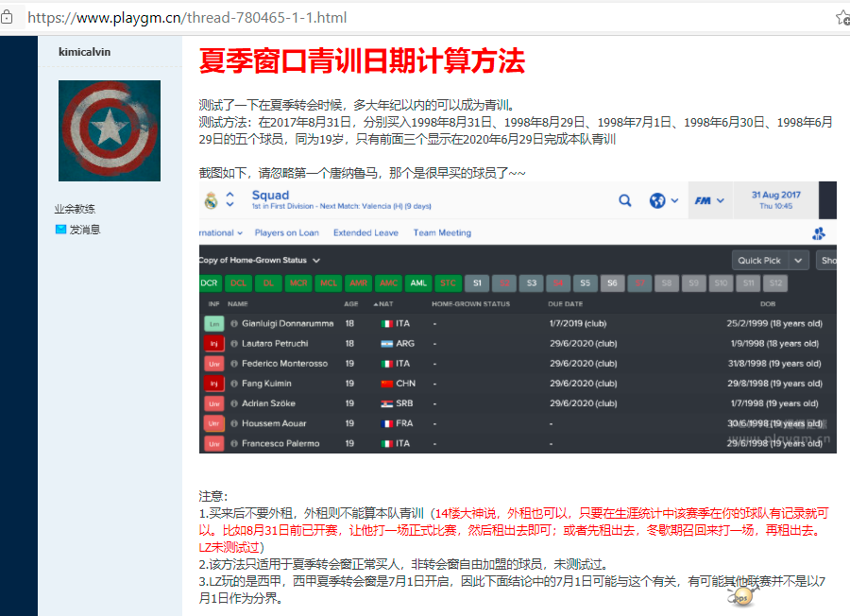
Task: Click the Squad title heading
Action: (x=270, y=196)
